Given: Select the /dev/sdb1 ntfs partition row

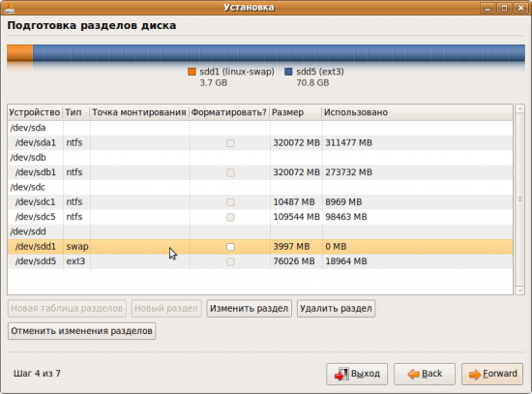Looking at the screenshot, I should [x=260, y=172].
